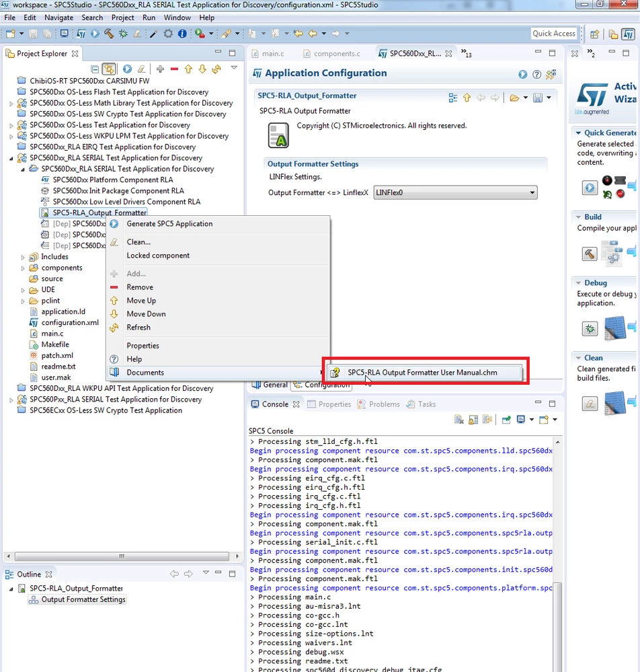
Task: Click the red minus remove component icon
Action: [x=174, y=69]
